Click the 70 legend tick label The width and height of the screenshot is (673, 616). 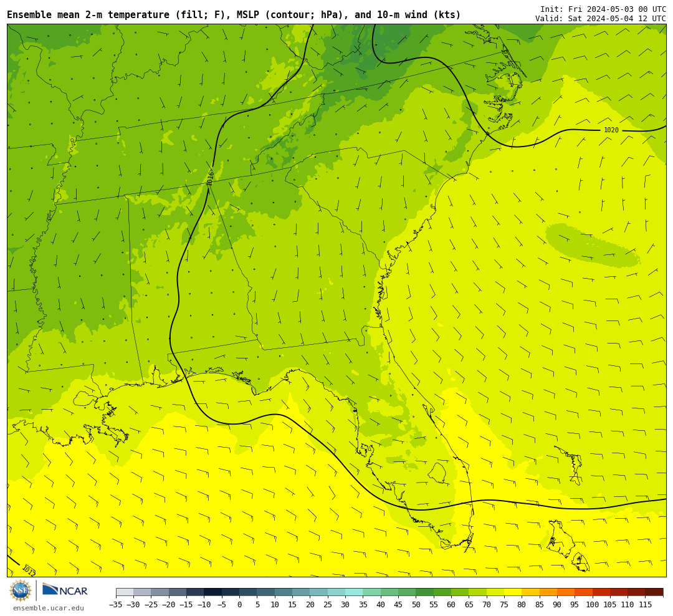tap(486, 604)
